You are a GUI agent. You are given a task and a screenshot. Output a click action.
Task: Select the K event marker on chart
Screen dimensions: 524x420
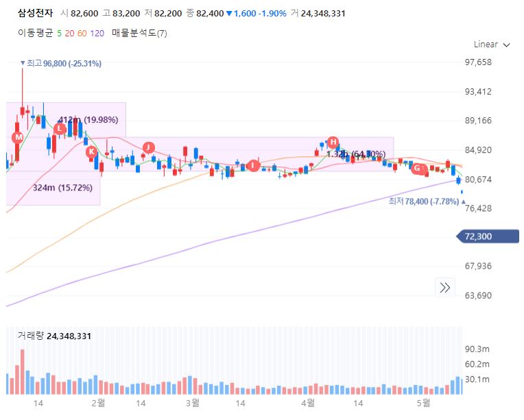[92, 152]
